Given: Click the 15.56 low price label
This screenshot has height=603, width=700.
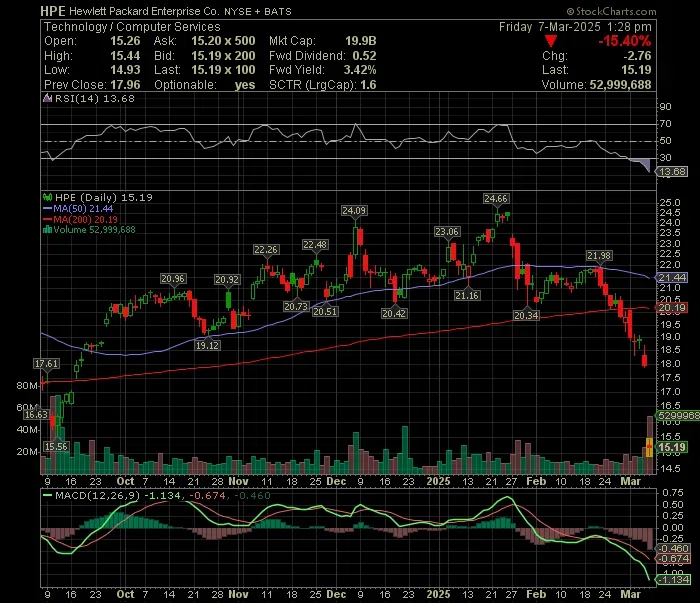Looking at the screenshot, I should coord(56,447).
